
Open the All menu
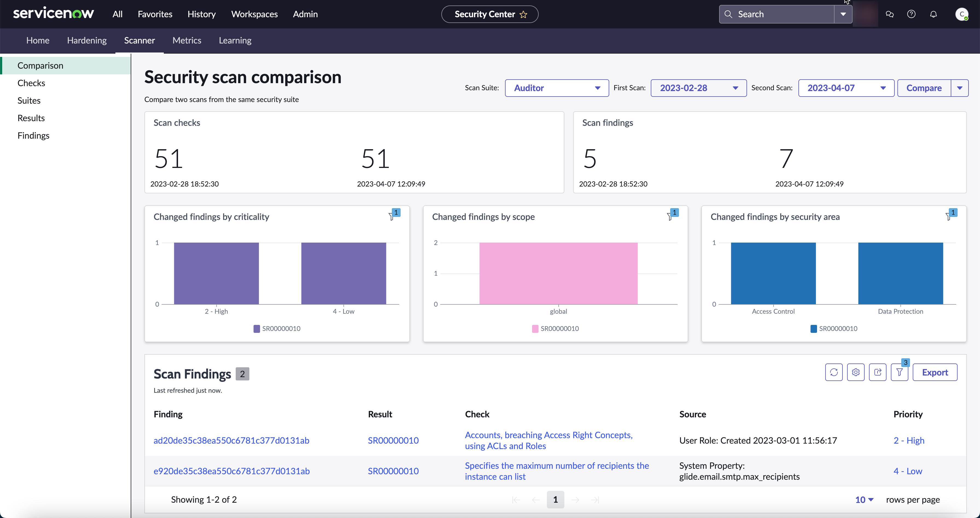(x=118, y=14)
